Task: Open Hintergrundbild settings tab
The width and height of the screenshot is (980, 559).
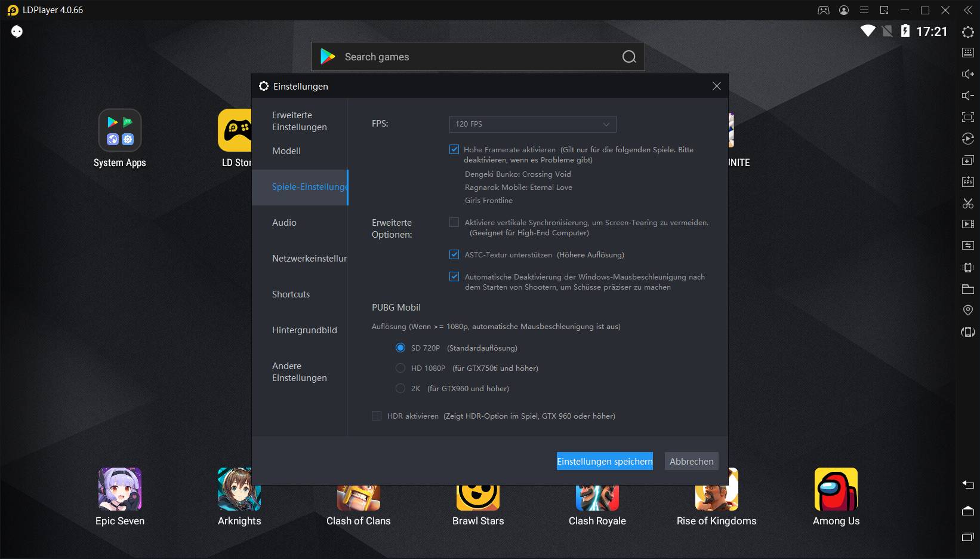Action: (x=300, y=330)
